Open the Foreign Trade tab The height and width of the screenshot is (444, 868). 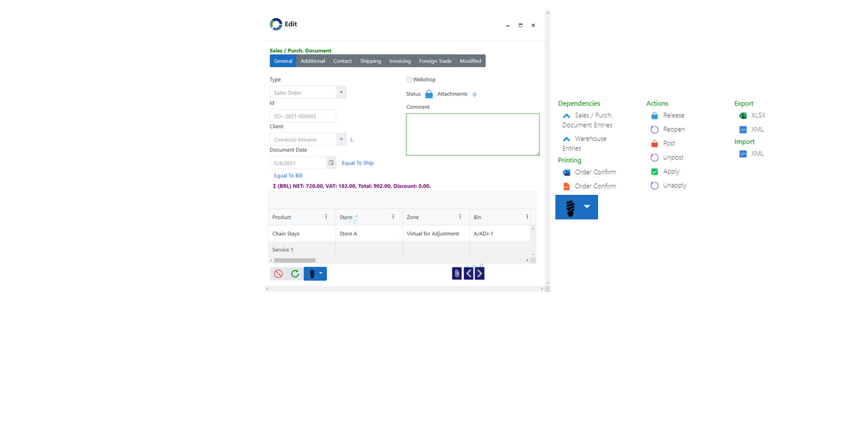coord(435,61)
